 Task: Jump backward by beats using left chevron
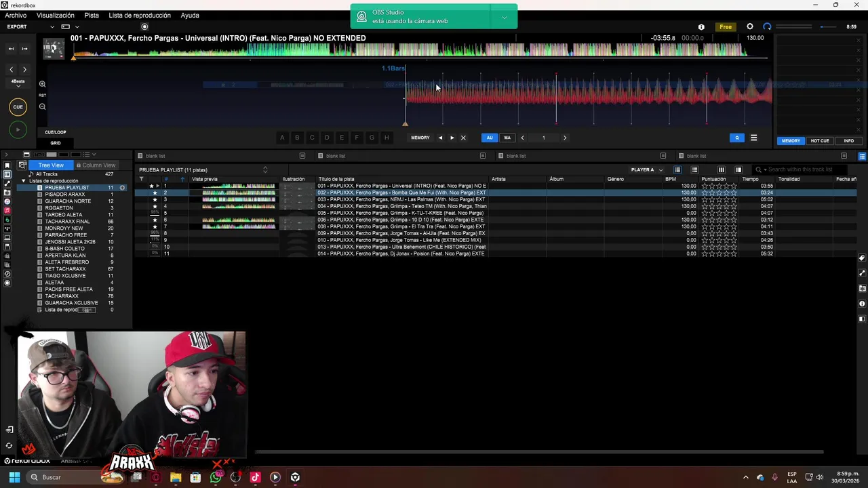click(11, 69)
